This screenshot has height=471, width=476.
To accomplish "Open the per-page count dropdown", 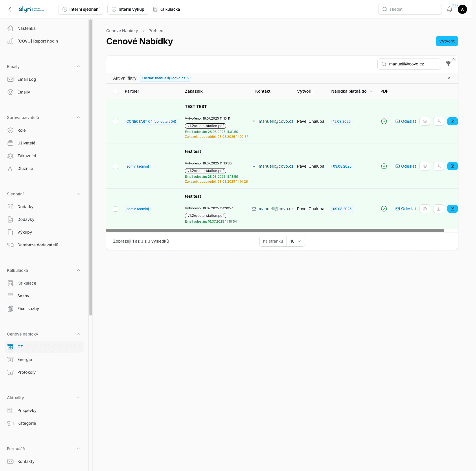I will (295, 241).
